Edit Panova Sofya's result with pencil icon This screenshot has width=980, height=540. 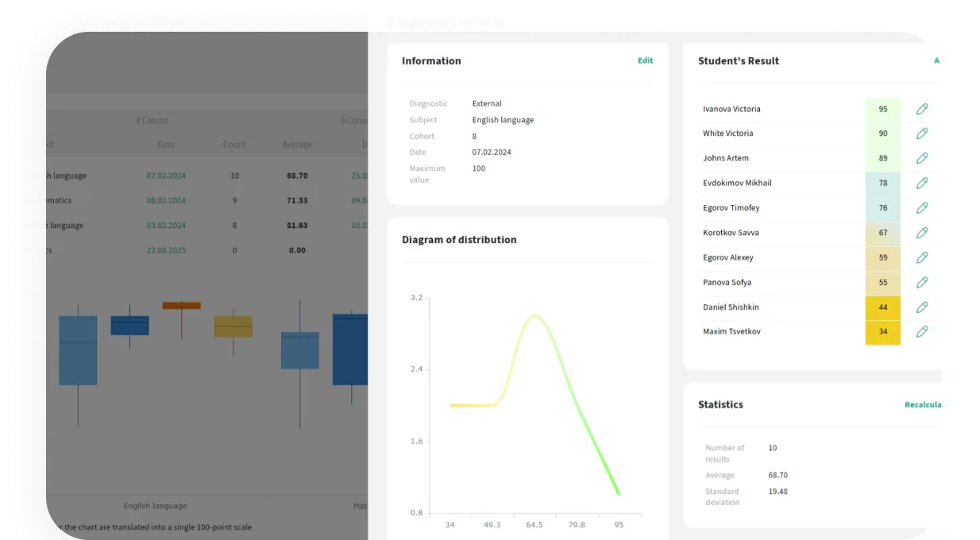click(921, 282)
